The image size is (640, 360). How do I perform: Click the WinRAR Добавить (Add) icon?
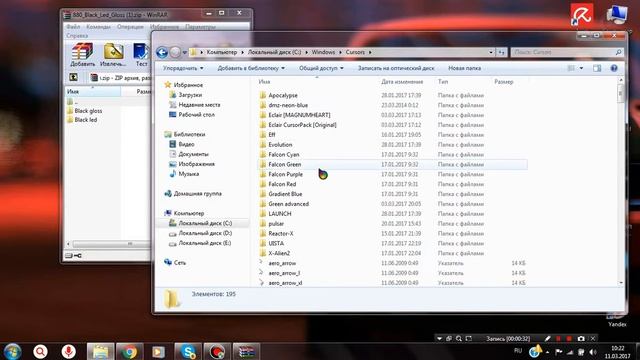coord(82,55)
